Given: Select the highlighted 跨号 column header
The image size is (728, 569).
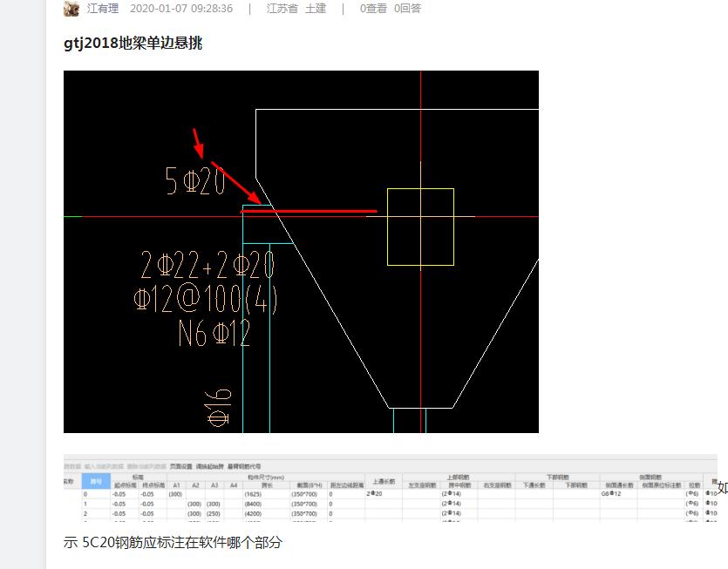Looking at the screenshot, I should [x=96, y=481].
